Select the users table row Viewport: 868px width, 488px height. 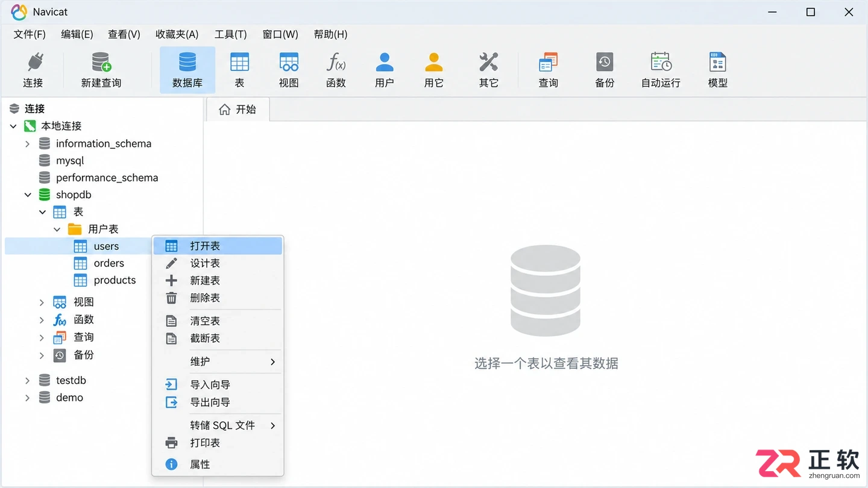[x=78, y=246]
